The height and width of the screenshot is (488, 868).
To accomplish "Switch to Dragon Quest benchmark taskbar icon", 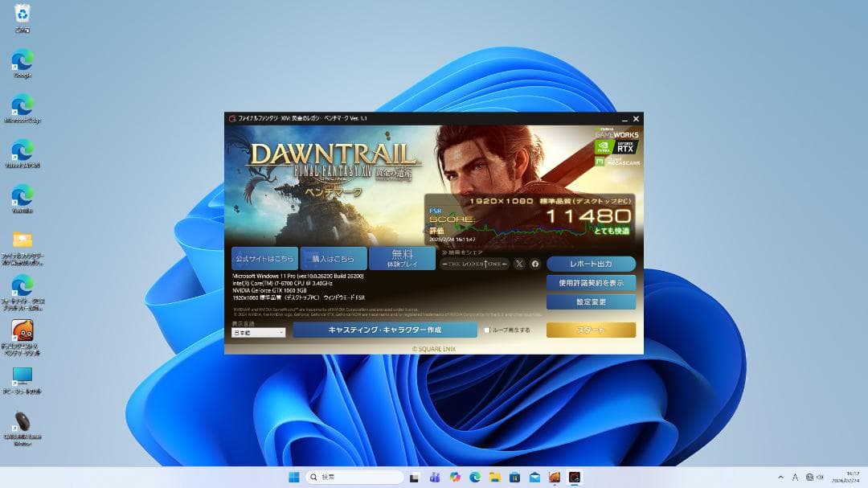I will point(555,477).
